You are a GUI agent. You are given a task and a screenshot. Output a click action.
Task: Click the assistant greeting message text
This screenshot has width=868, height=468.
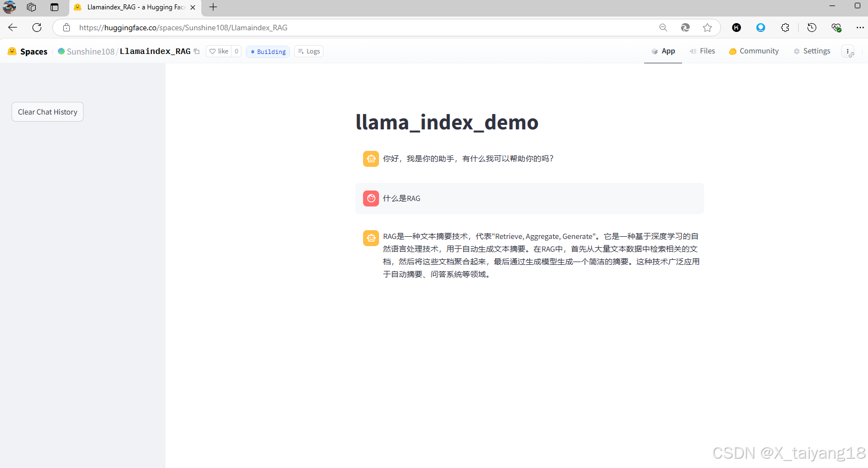pyautogui.click(x=468, y=159)
